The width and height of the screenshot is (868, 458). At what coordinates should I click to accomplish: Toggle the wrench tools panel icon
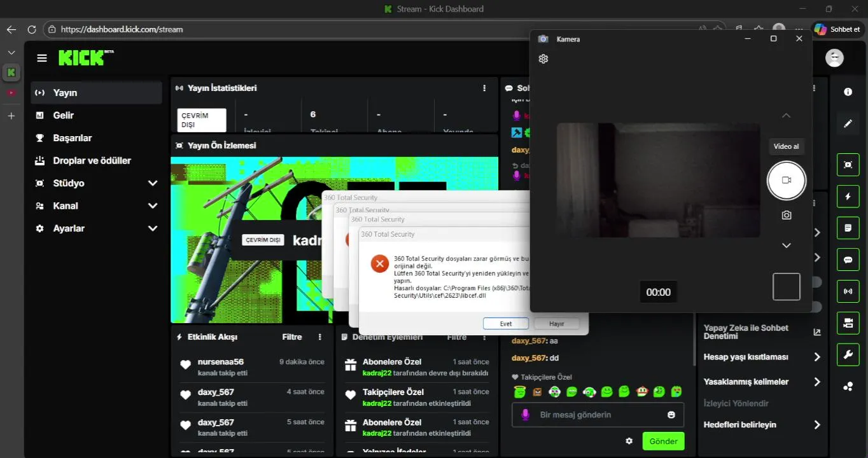(848, 354)
